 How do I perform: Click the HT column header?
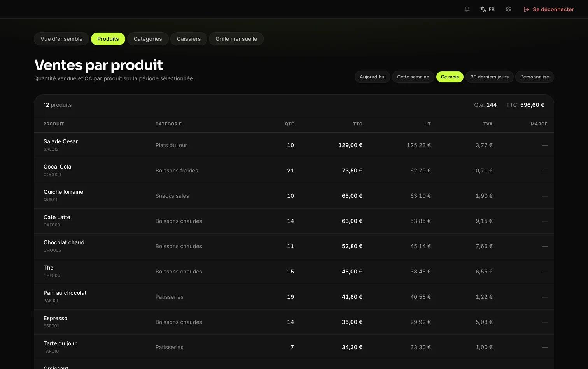[x=427, y=124]
